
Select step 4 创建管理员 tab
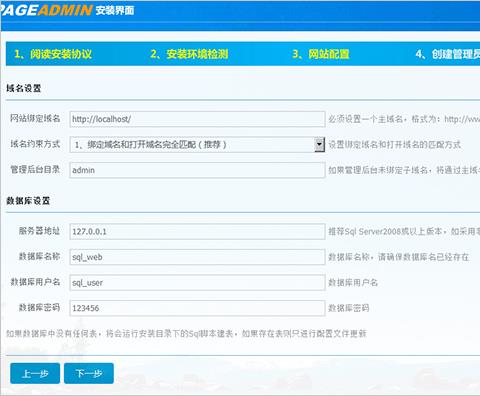point(448,54)
